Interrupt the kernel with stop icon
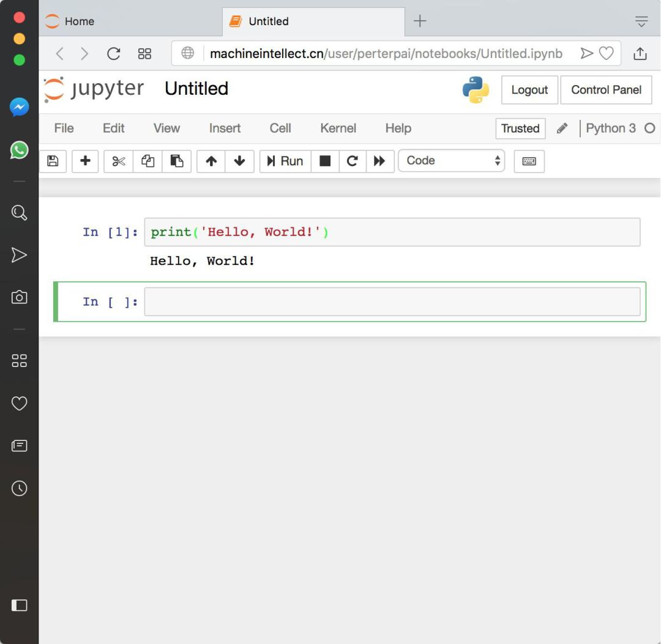The height and width of the screenshot is (644, 661). coord(325,161)
